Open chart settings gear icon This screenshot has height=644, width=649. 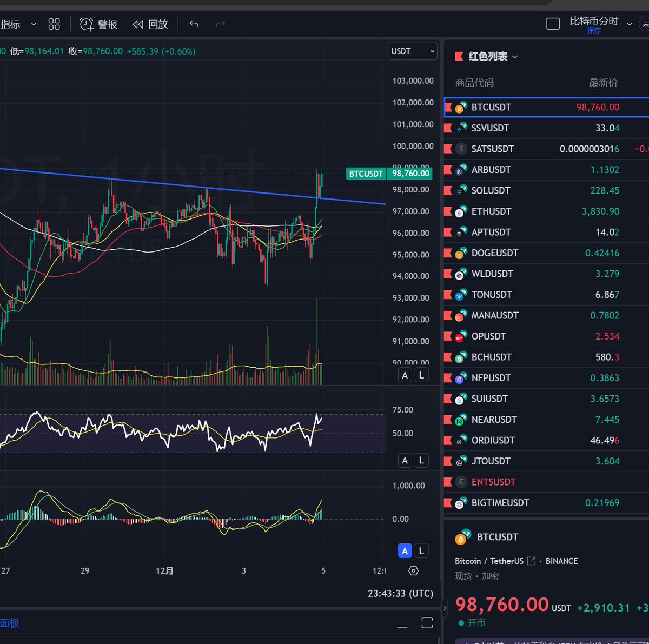414,571
